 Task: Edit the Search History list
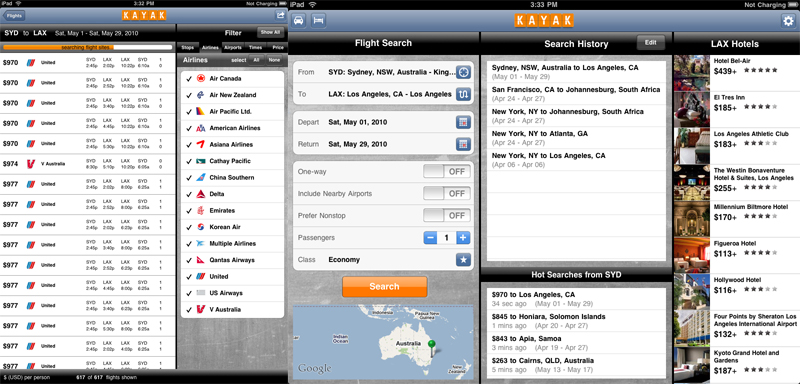(651, 43)
